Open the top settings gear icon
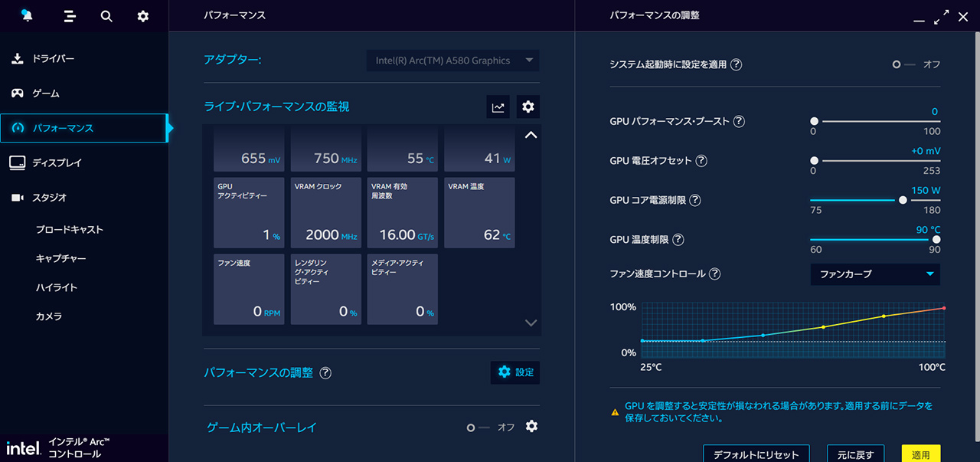Image resolution: width=980 pixels, height=462 pixels. pos(142,15)
